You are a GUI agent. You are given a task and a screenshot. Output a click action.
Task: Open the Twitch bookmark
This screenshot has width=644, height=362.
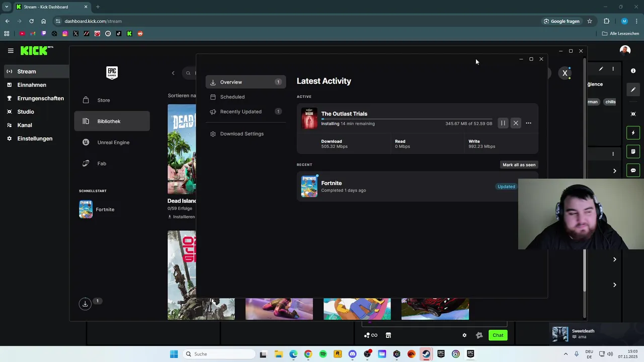[44, 34]
